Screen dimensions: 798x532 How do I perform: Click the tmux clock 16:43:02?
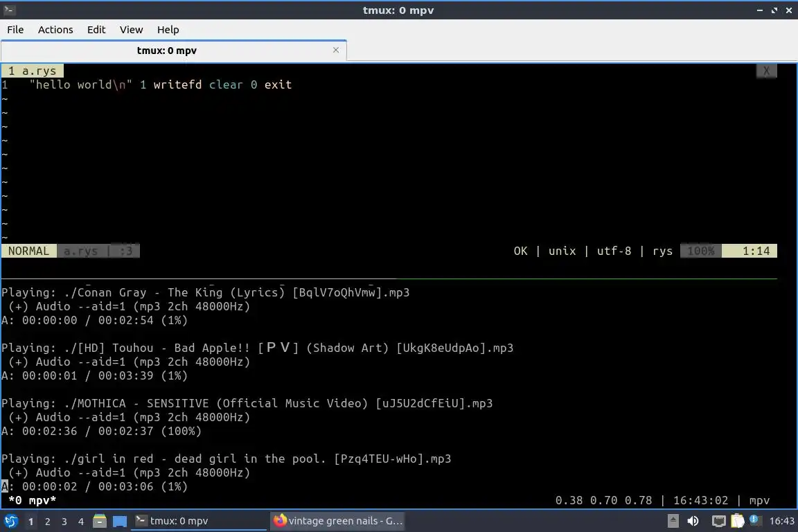(701, 500)
